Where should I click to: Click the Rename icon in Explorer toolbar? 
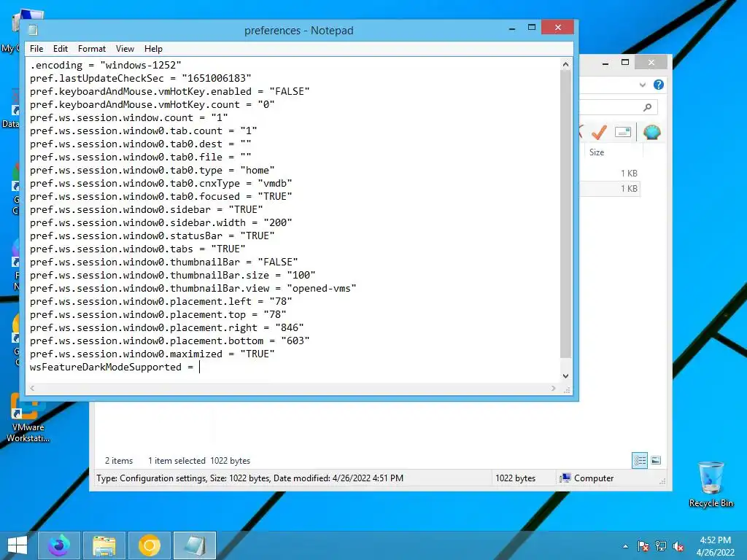(623, 132)
